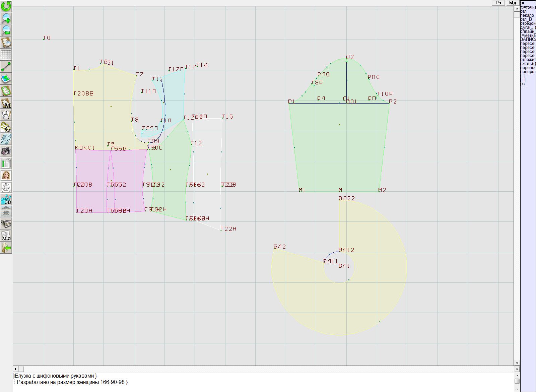
Task: Open the jacket sketch icon
Action: click(6, 187)
